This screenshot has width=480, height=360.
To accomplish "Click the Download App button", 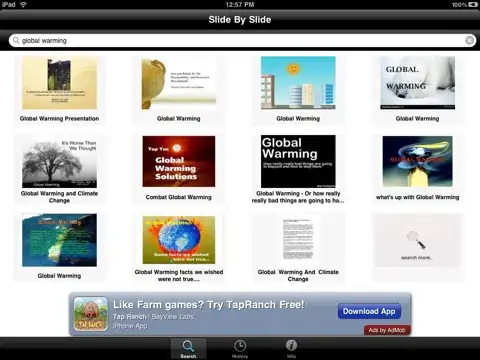I will (x=369, y=311).
